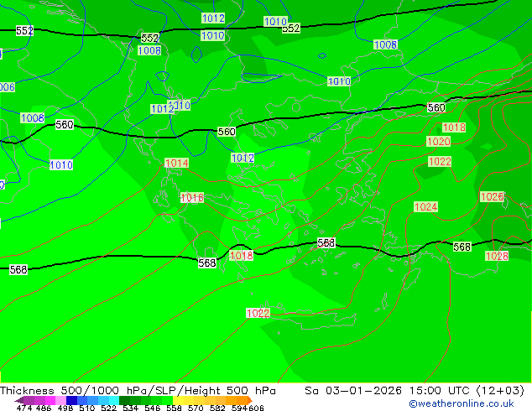
Task: Click the red 1014 isobar label
Action: [x=176, y=163]
